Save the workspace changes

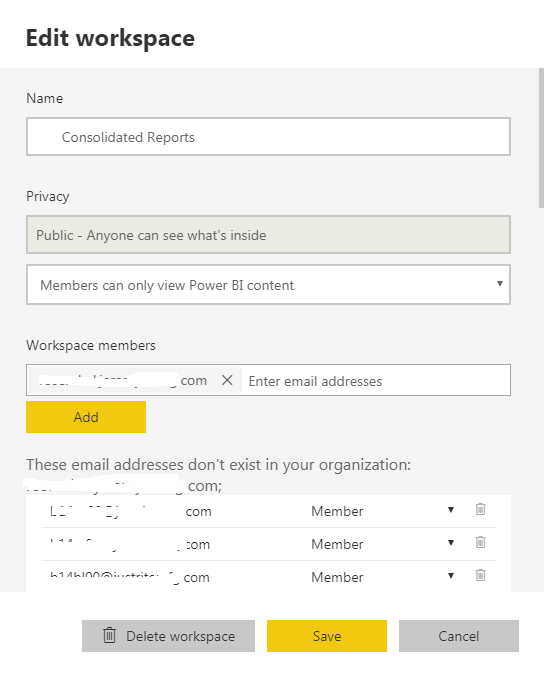[x=327, y=636]
